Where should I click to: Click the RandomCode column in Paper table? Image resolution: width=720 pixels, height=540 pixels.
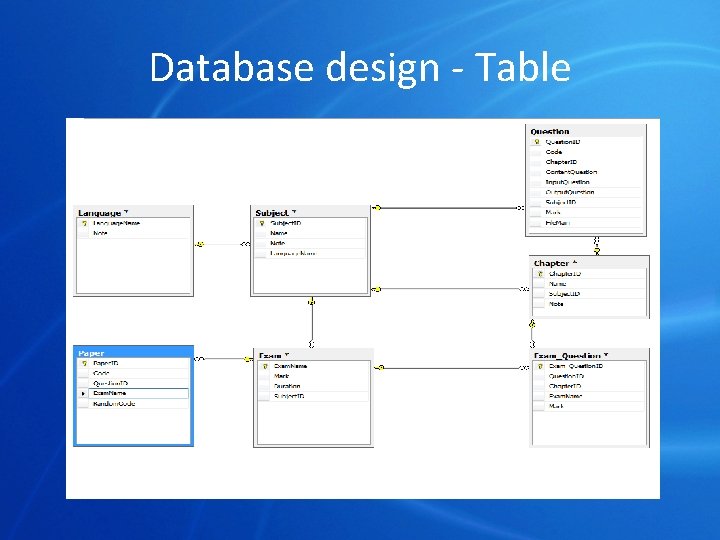[134, 404]
